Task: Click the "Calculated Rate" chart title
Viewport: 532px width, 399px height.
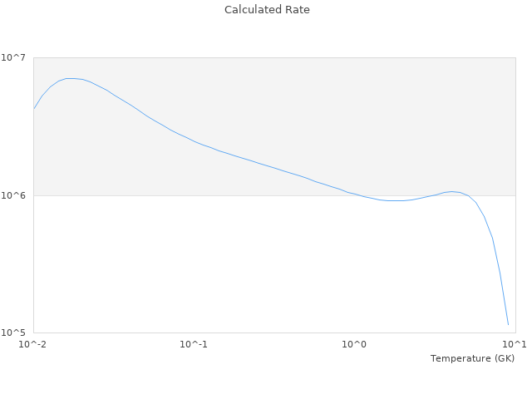Action: click(266, 10)
